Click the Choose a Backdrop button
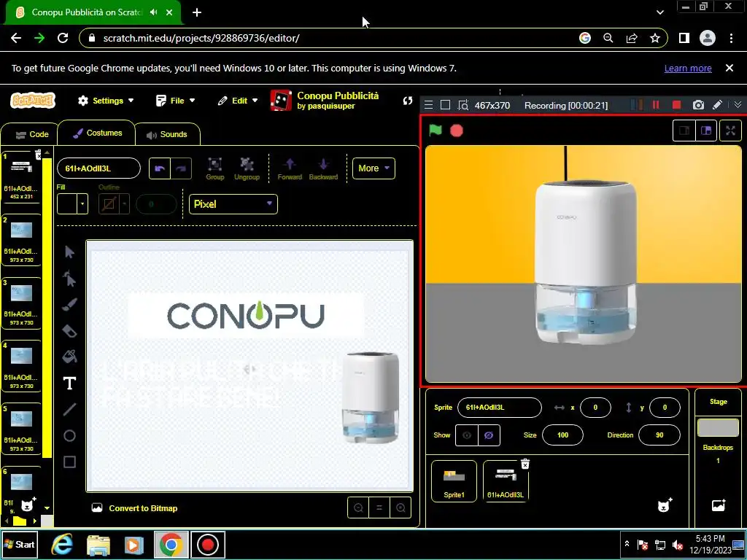Viewport: 747px width, 560px height. coord(719,505)
